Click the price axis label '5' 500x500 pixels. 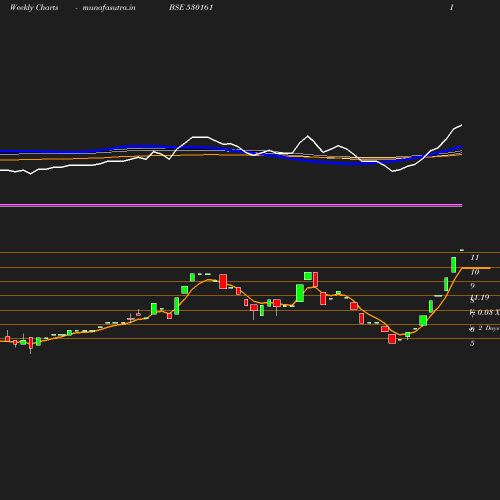[x=472, y=343]
